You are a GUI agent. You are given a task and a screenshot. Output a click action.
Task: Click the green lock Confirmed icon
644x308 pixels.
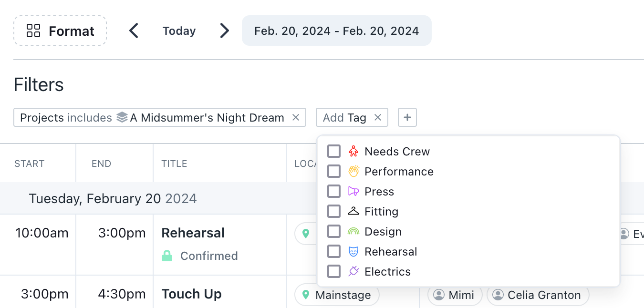click(x=167, y=256)
